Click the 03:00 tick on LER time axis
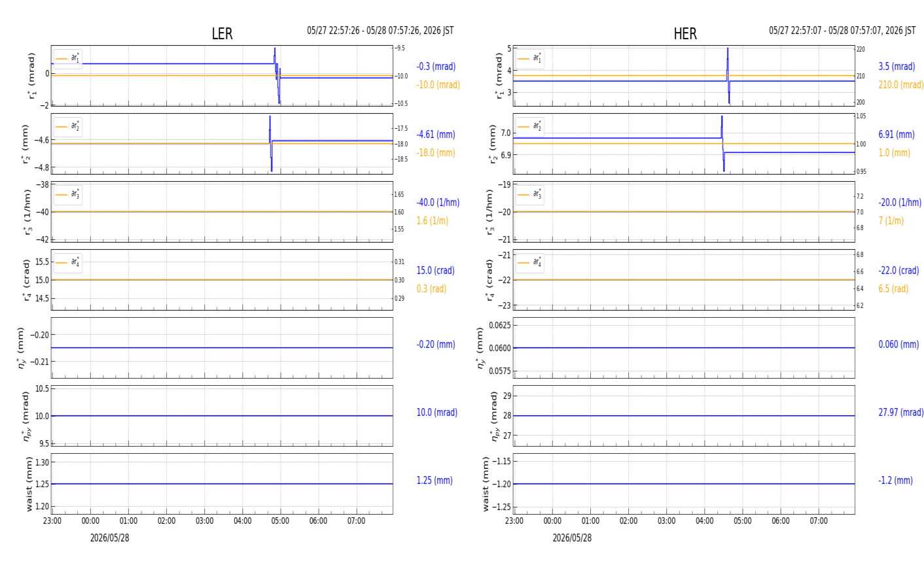The width and height of the screenshot is (924, 565). coord(205,521)
